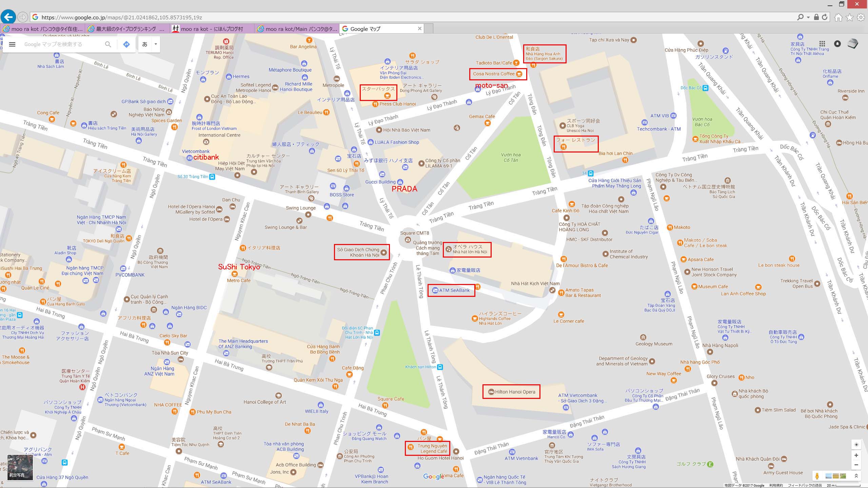This screenshot has height=488, width=868.
Task: Click the address bar search magnifier
Action: click(x=800, y=17)
